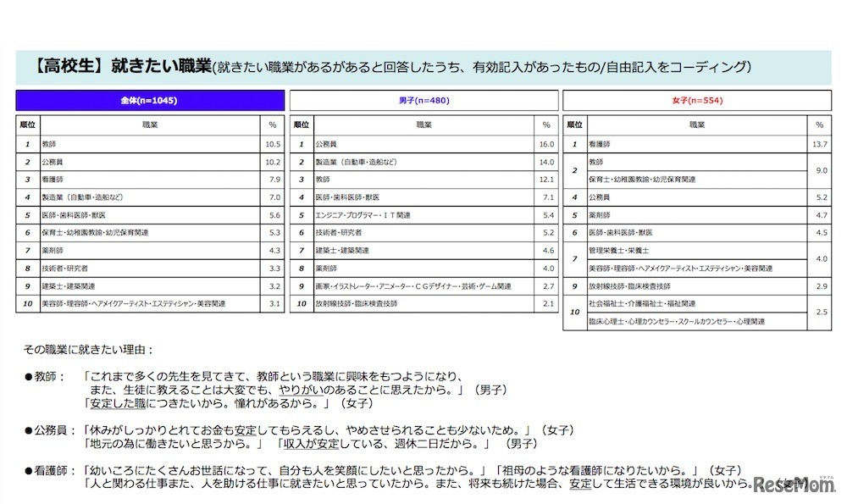Select the 順位 column header
The height and width of the screenshot is (504, 847).
tap(27, 125)
